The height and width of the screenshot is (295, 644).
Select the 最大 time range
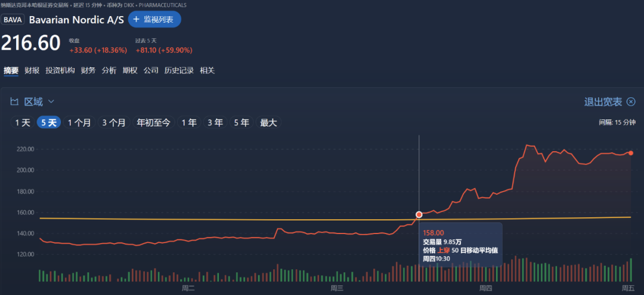coord(268,122)
